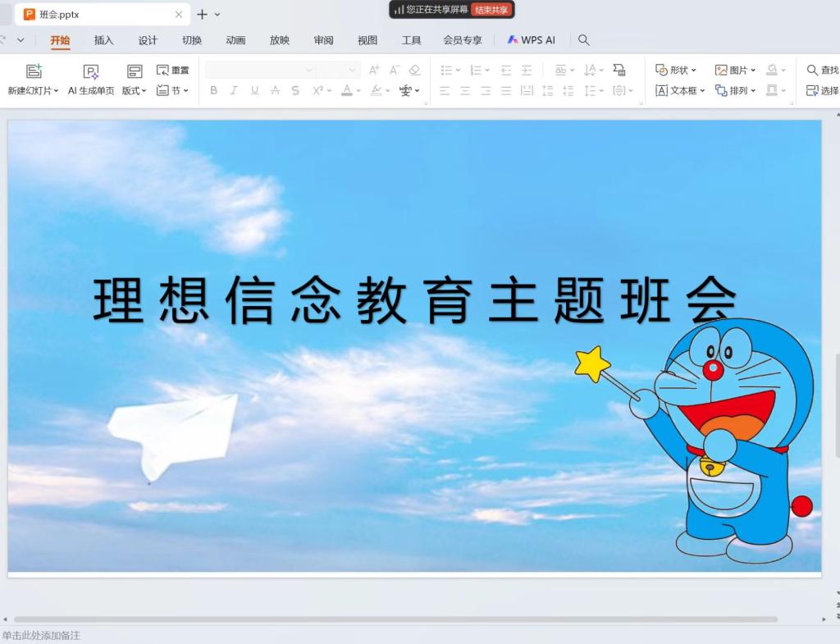Toggle Italic formatting
840x644 pixels.
pos(234,90)
